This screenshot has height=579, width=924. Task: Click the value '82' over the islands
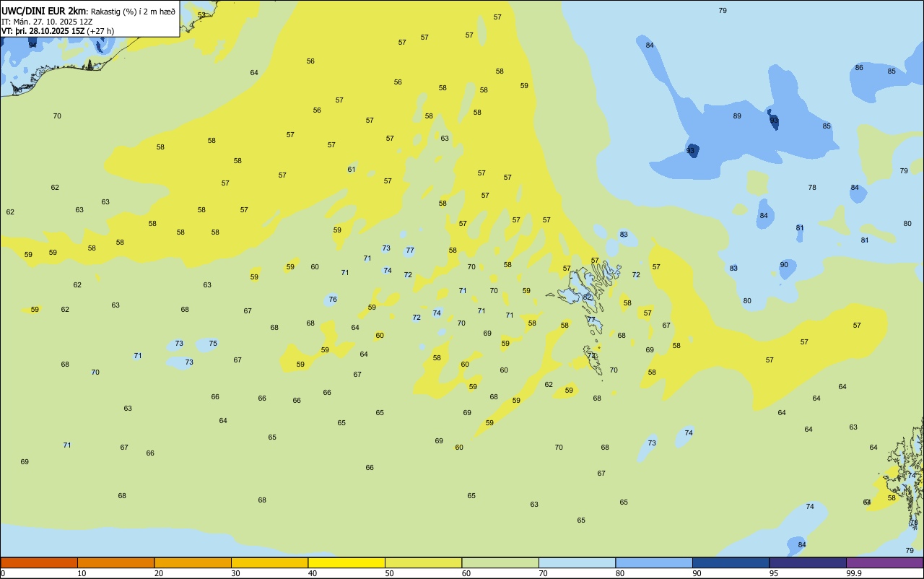587,297
